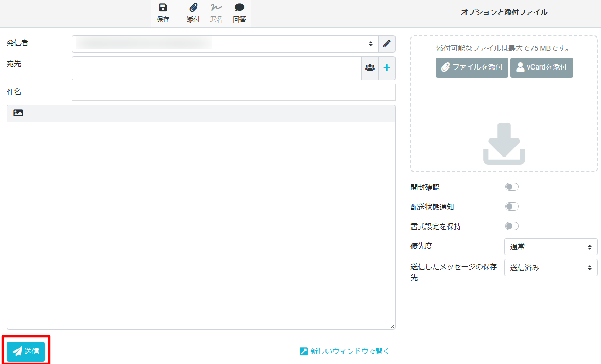Toggle the 開封確認 switch

(512, 187)
